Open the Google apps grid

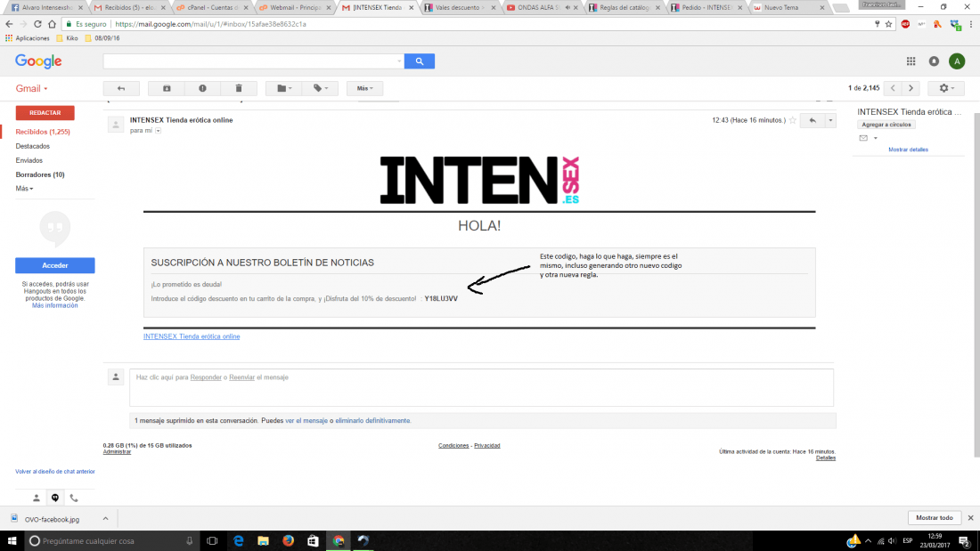point(911,61)
